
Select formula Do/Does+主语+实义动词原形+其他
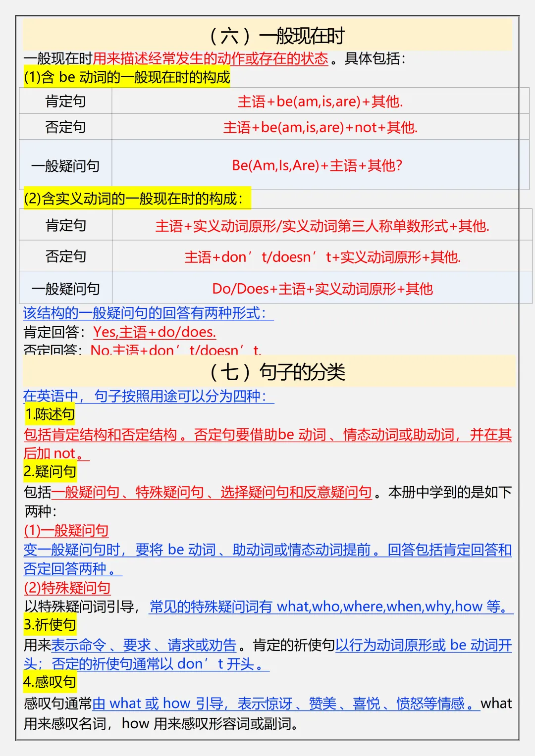[x=322, y=289]
